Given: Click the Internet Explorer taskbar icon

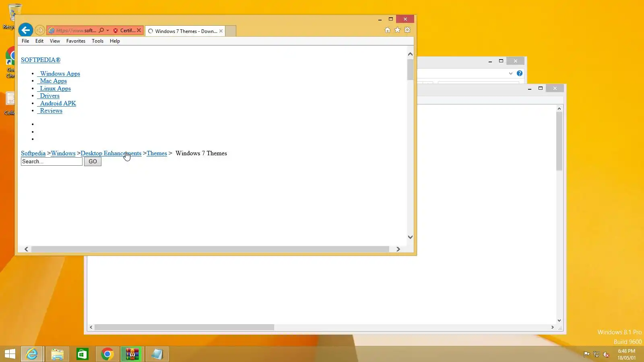Looking at the screenshot, I should click(32, 354).
